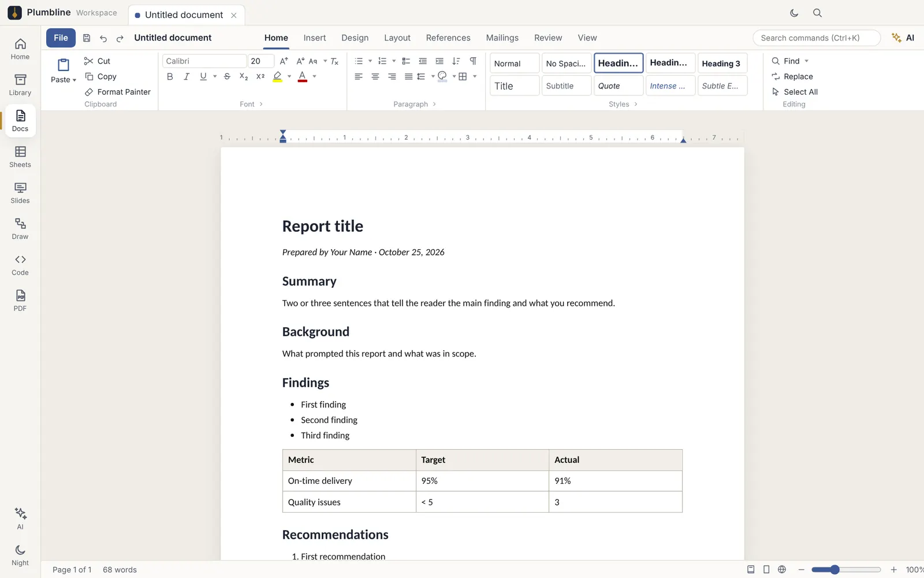
Task: Redo the last action
Action: [x=120, y=38]
